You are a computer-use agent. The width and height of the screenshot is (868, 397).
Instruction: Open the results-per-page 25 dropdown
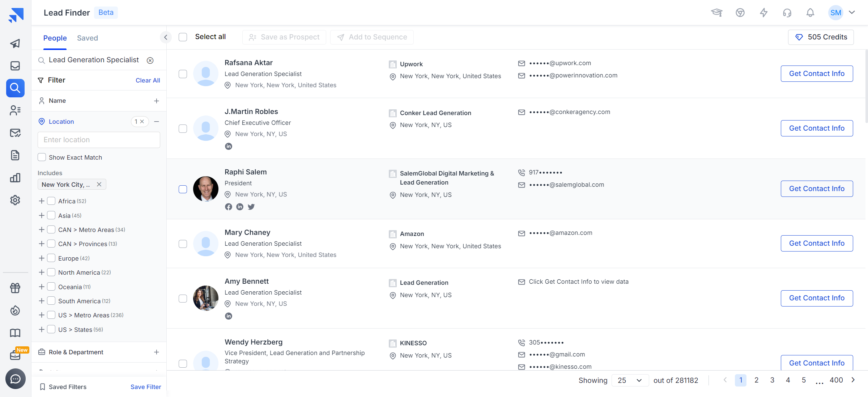pos(630,380)
